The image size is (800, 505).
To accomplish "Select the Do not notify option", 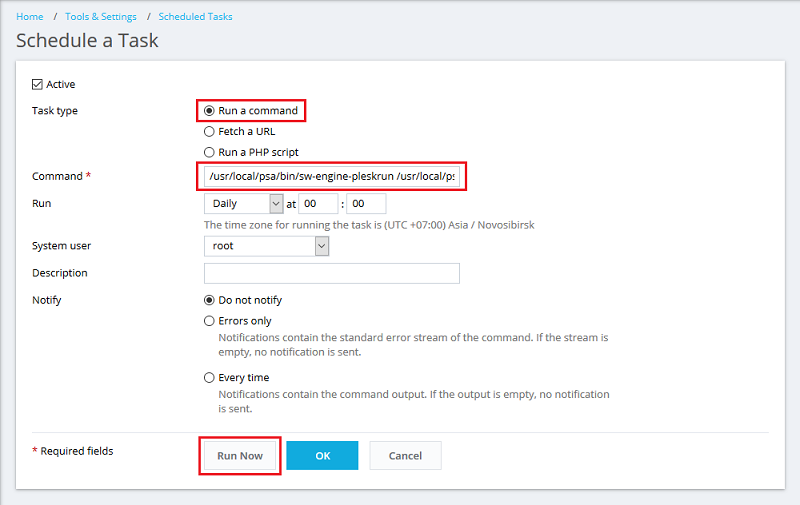I will point(209,300).
